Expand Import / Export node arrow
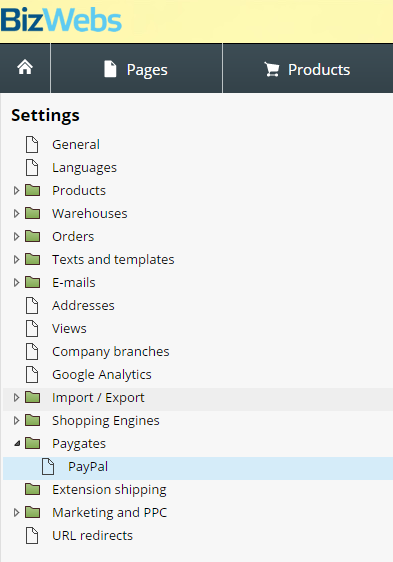Image resolution: width=393 pixels, height=562 pixels. [16, 397]
